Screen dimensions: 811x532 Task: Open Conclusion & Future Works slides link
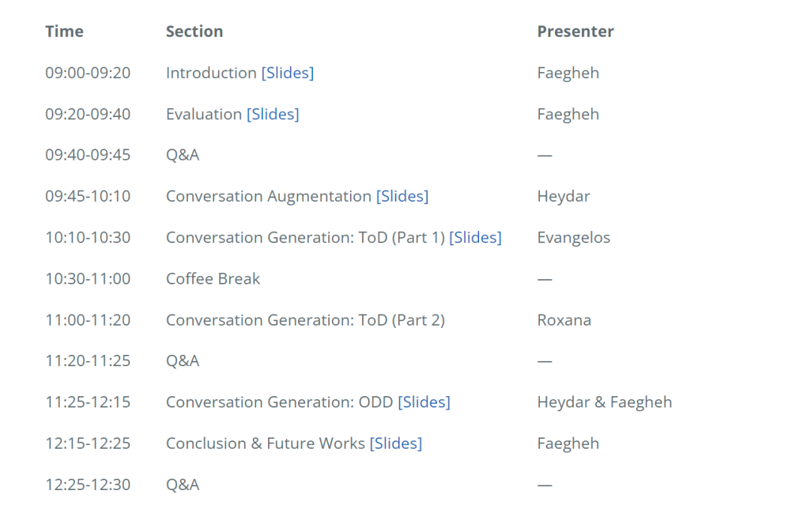point(396,443)
